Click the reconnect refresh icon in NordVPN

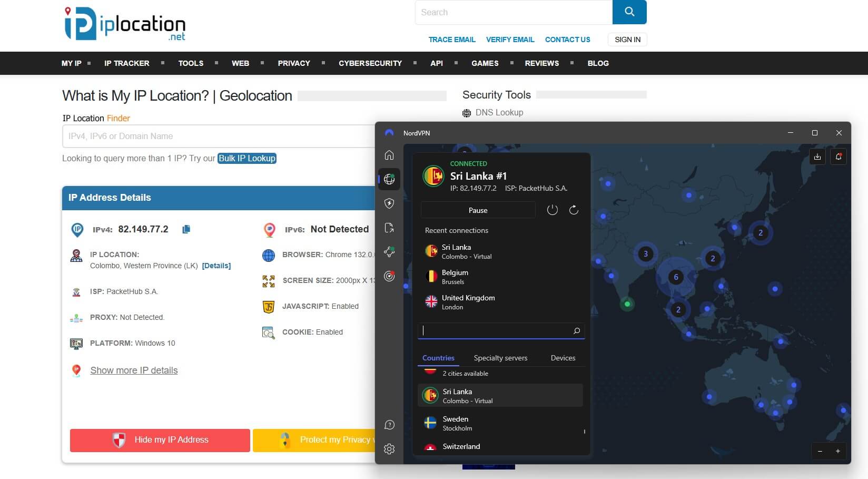(x=574, y=210)
